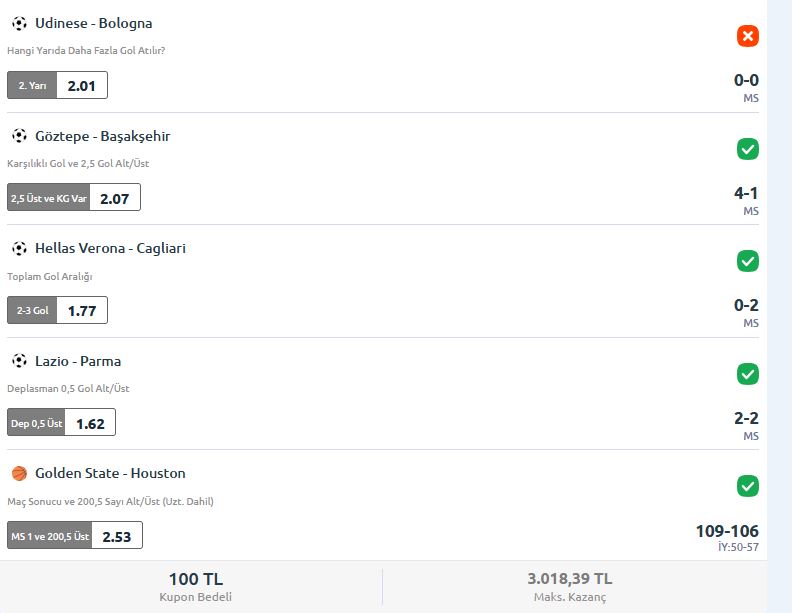Select the 2. Yarı 2.01 odds button
792x613 pixels.
[57, 85]
